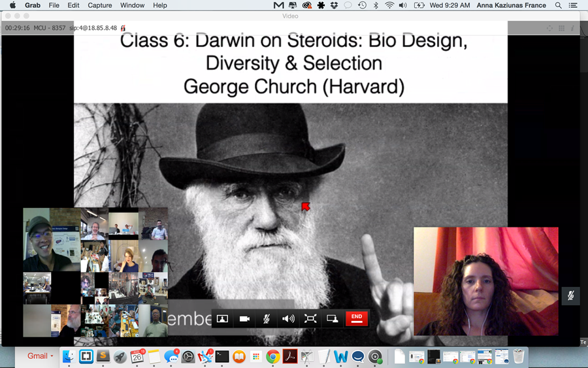Viewport: 588px width, 368px height.
Task: Open the menu bar volume control
Action: (x=403, y=5)
